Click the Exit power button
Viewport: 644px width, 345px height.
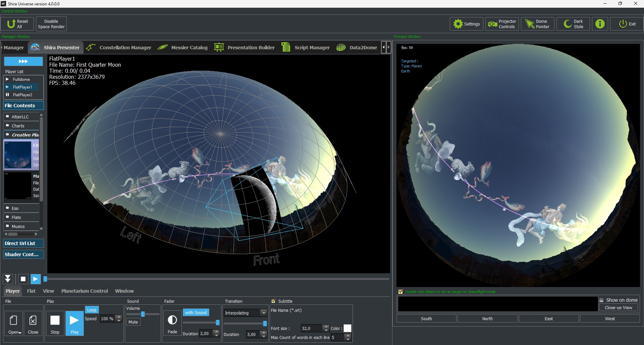pyautogui.click(x=627, y=24)
